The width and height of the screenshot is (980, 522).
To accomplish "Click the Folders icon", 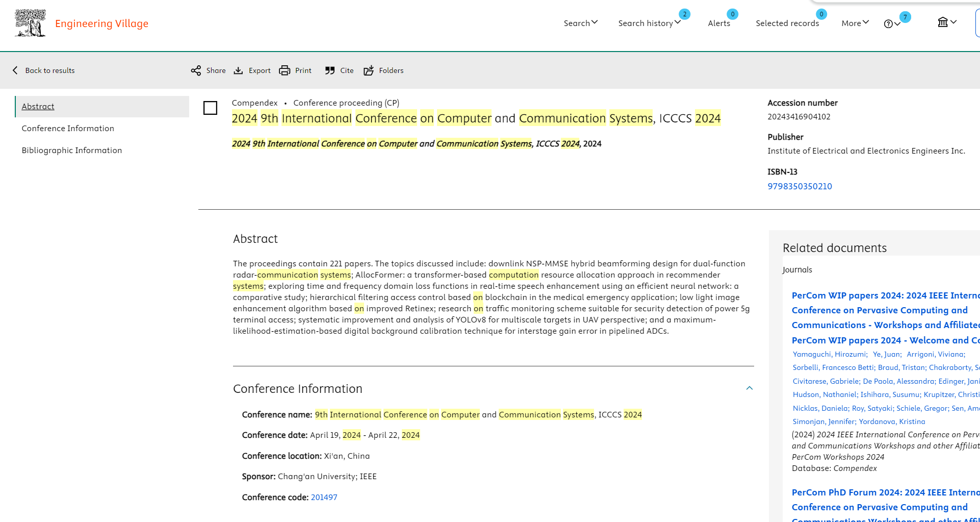I will click(x=369, y=70).
